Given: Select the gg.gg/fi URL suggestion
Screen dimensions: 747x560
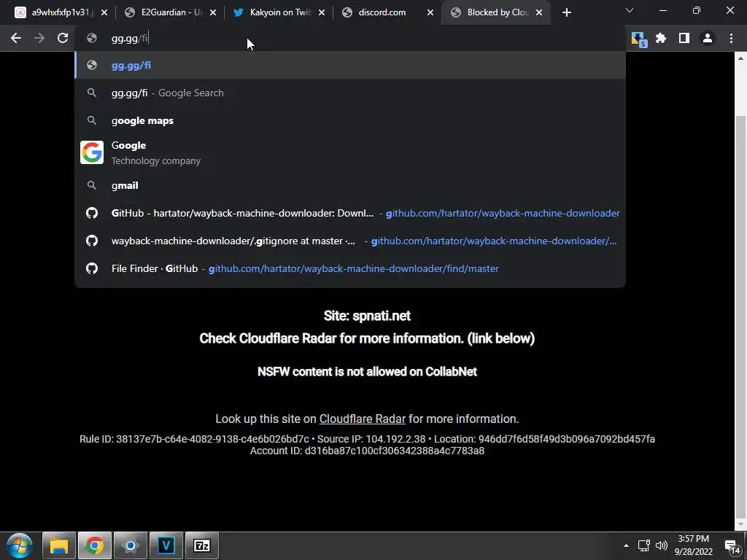Looking at the screenshot, I should [350, 65].
